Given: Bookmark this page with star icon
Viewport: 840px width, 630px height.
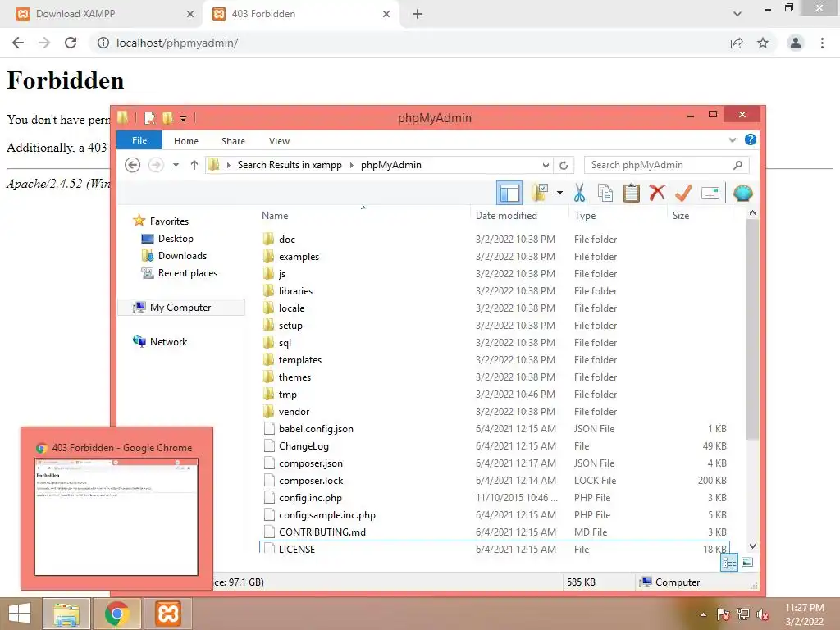Looking at the screenshot, I should click(x=763, y=43).
